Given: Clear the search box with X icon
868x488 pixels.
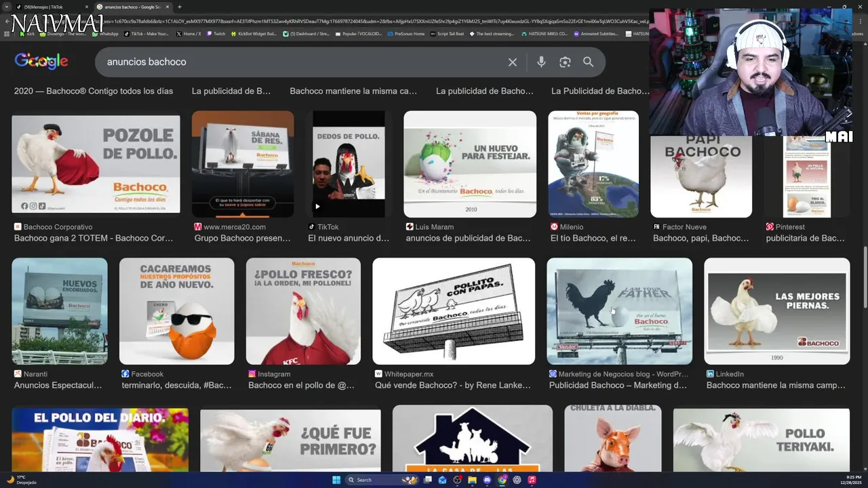Looking at the screenshot, I should coord(513,62).
